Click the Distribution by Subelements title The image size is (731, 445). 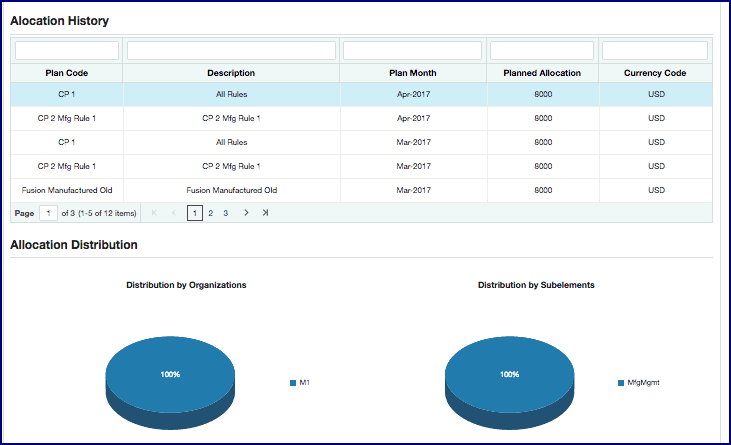coord(536,285)
